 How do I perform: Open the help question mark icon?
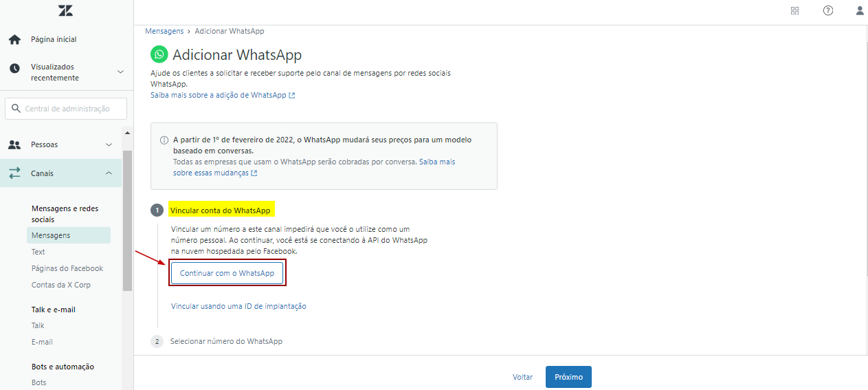coord(828,10)
